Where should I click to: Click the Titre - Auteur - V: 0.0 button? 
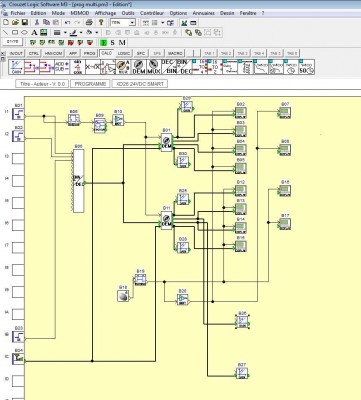(x=42, y=84)
